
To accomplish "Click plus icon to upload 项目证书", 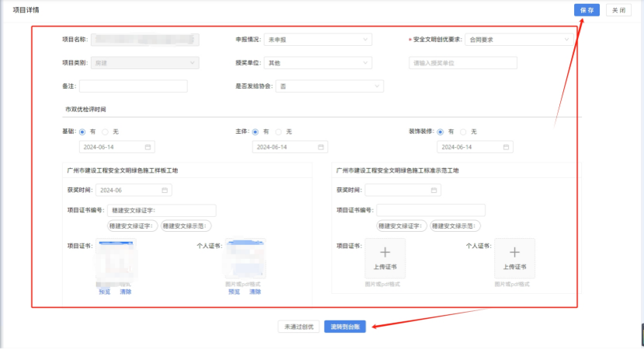I will 385,252.
